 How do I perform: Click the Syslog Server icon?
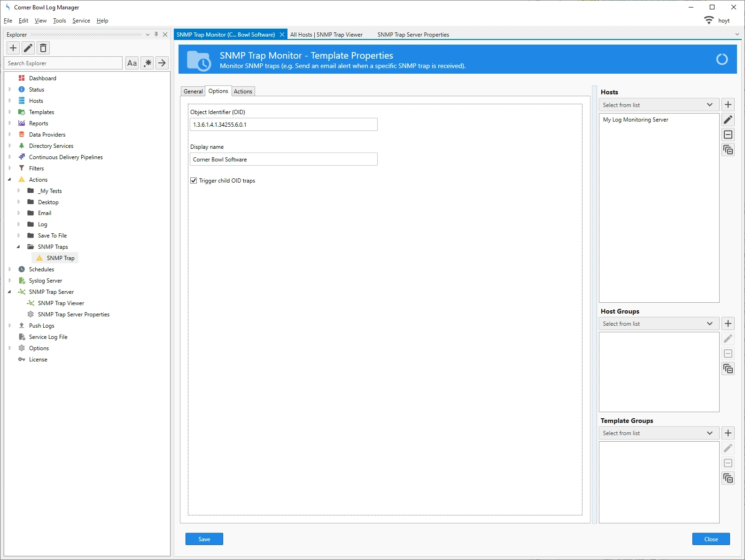[x=22, y=280]
